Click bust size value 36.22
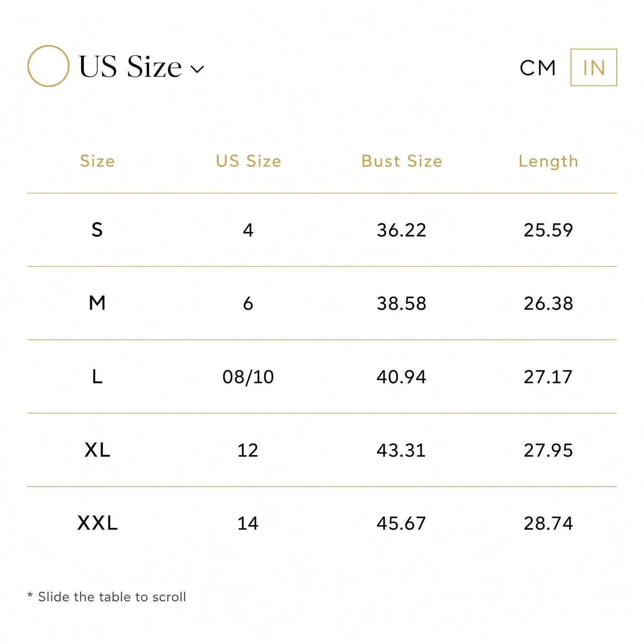Image resolution: width=644 pixels, height=644 pixels. click(401, 230)
